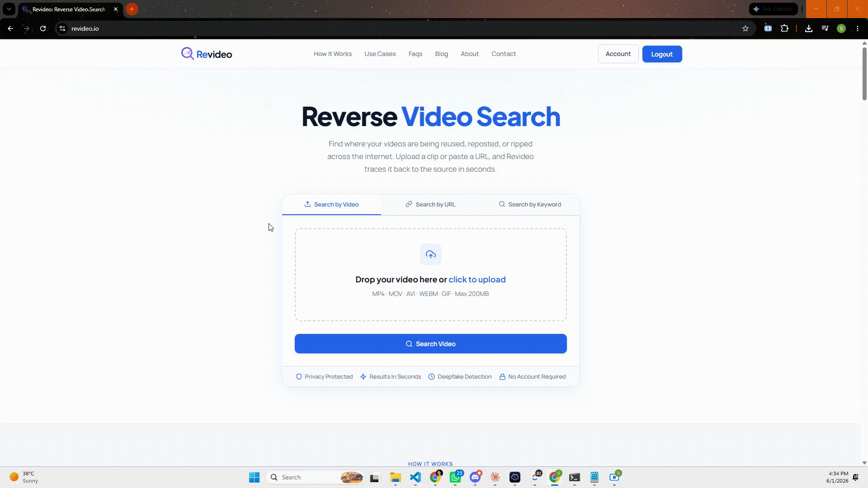Click the cloud upload icon in drop zone

coord(431,254)
